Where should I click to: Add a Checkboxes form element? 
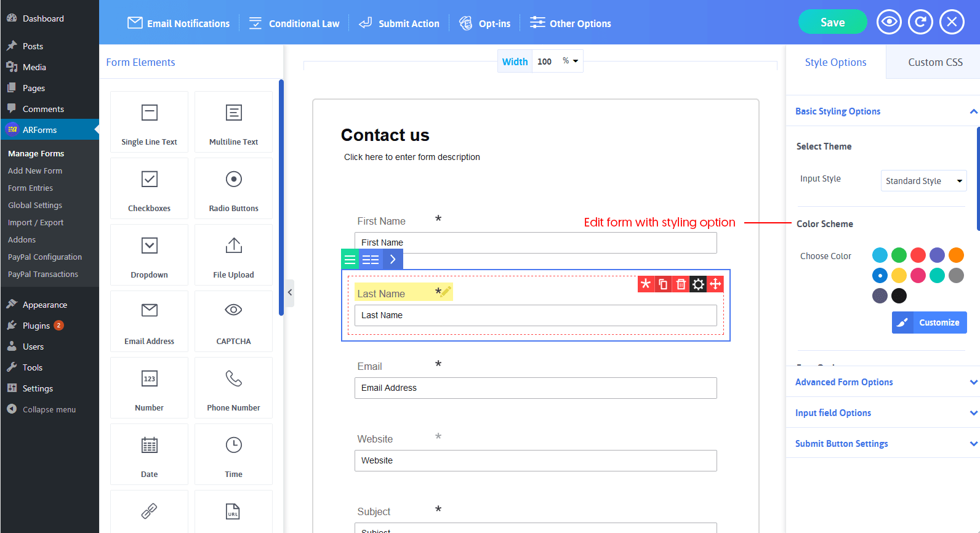pyautogui.click(x=149, y=188)
